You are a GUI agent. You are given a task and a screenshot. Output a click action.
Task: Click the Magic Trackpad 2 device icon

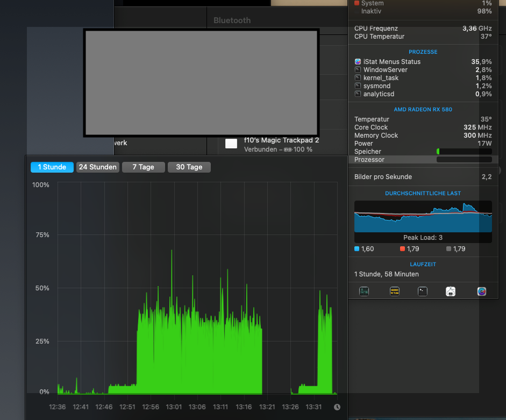(231, 144)
